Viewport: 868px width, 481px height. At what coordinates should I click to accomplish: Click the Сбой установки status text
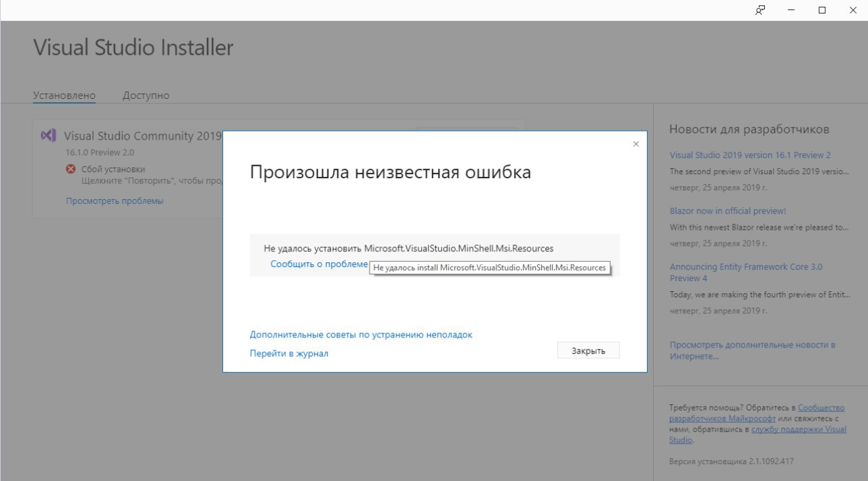[x=113, y=169]
